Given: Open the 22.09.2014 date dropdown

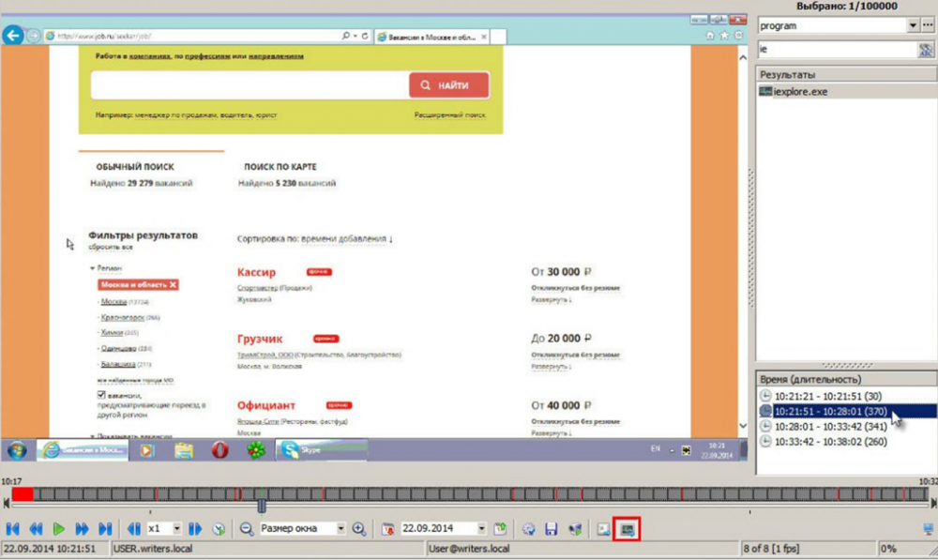Looking at the screenshot, I should click(x=481, y=529).
